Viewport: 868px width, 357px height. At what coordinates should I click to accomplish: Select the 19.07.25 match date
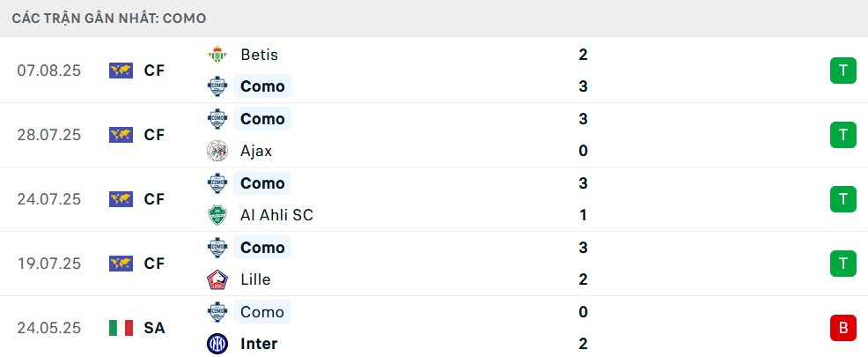click(48, 264)
